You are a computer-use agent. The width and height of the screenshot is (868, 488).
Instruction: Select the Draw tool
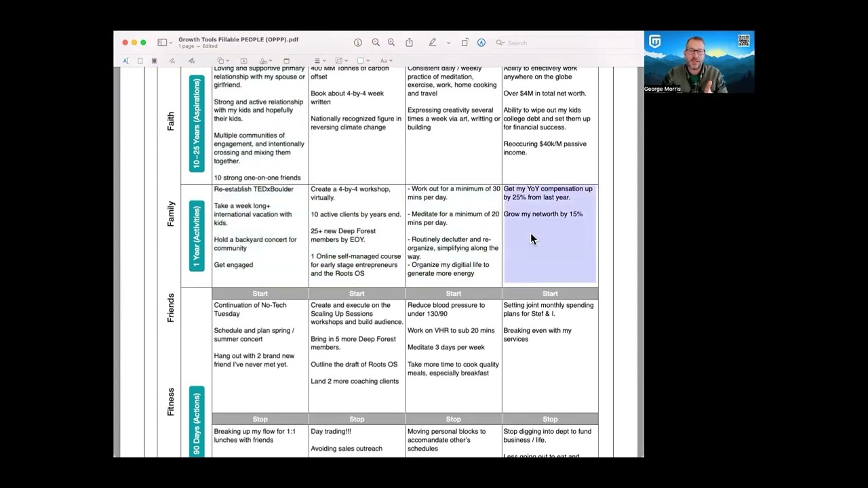(x=191, y=61)
